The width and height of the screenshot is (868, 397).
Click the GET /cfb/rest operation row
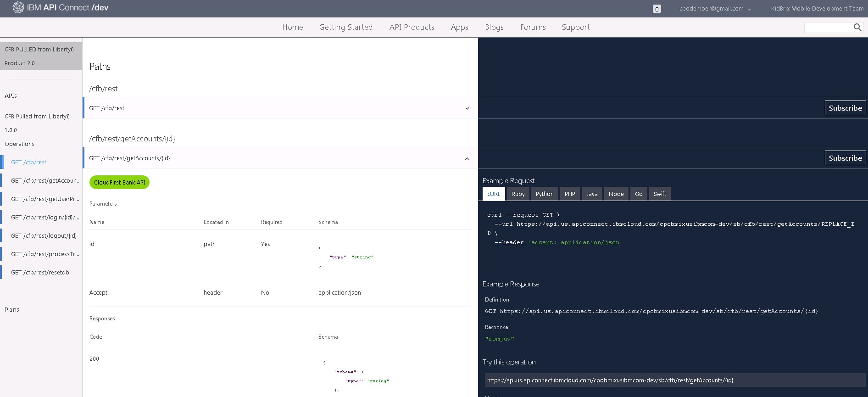(280, 108)
